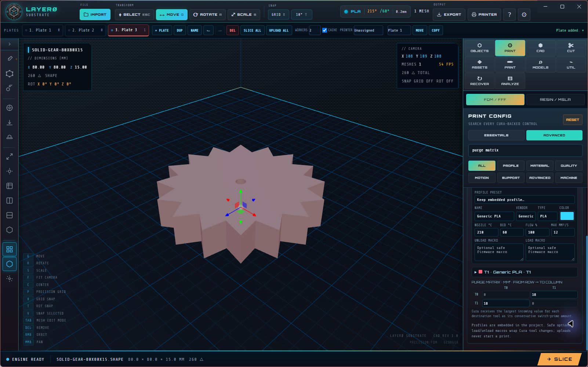Screen dimensions: 588x367
Task: Click the Workers count field
Action: (x=314, y=30)
